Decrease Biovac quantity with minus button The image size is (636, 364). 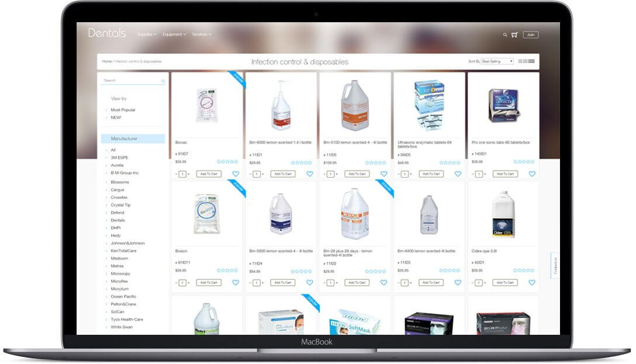click(x=177, y=174)
